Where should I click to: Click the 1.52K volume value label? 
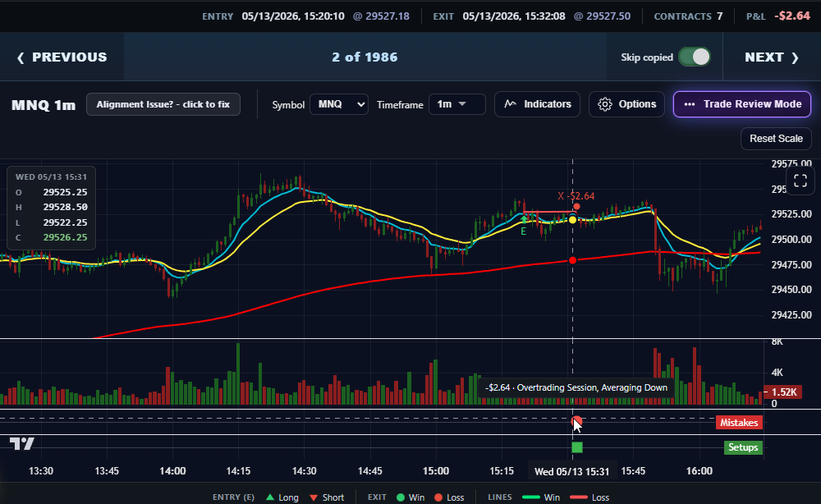click(784, 392)
